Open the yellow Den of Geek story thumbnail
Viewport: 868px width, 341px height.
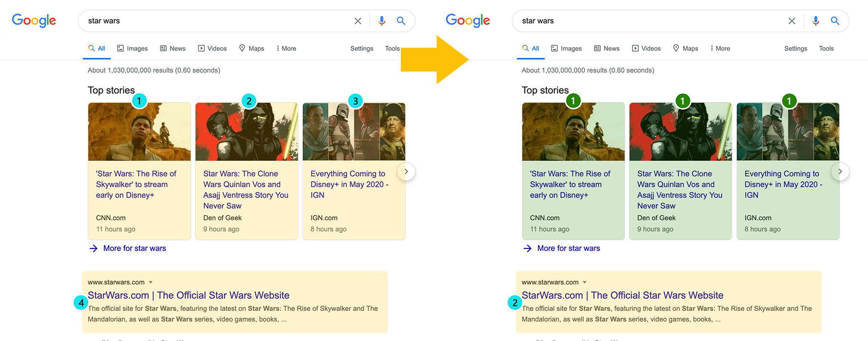(x=247, y=132)
